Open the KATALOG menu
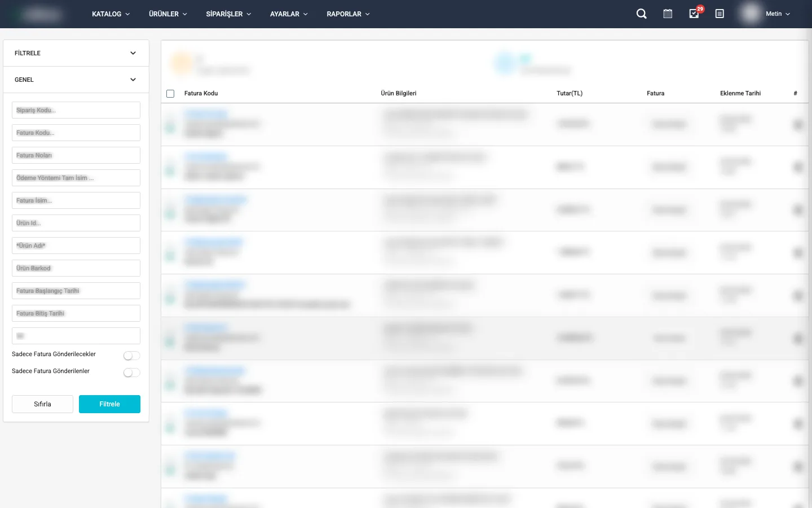The image size is (812, 508). click(x=111, y=14)
